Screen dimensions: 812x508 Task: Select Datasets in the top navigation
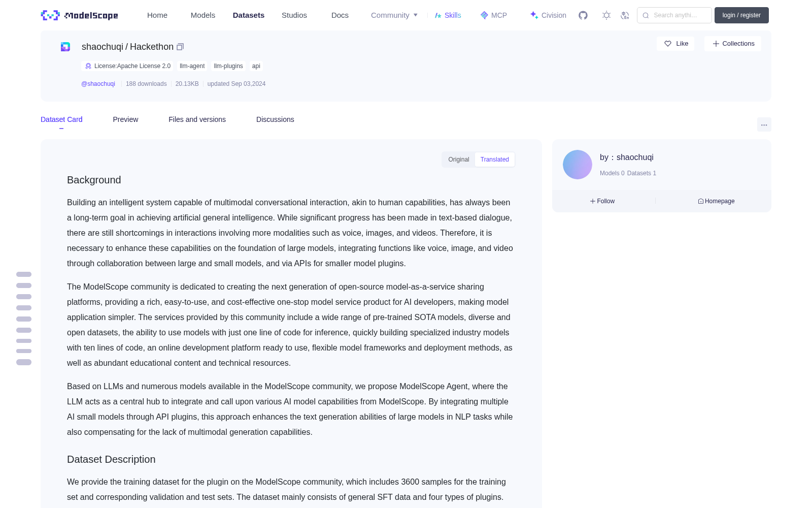point(249,15)
